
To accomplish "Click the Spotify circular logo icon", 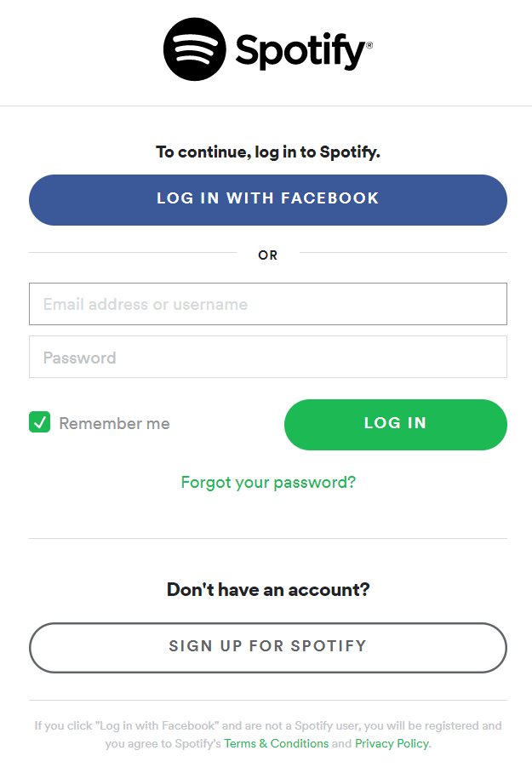I will point(195,49).
